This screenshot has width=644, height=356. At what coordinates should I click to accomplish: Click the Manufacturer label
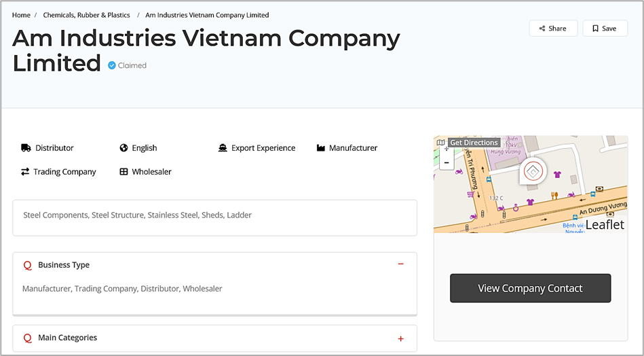(x=353, y=148)
